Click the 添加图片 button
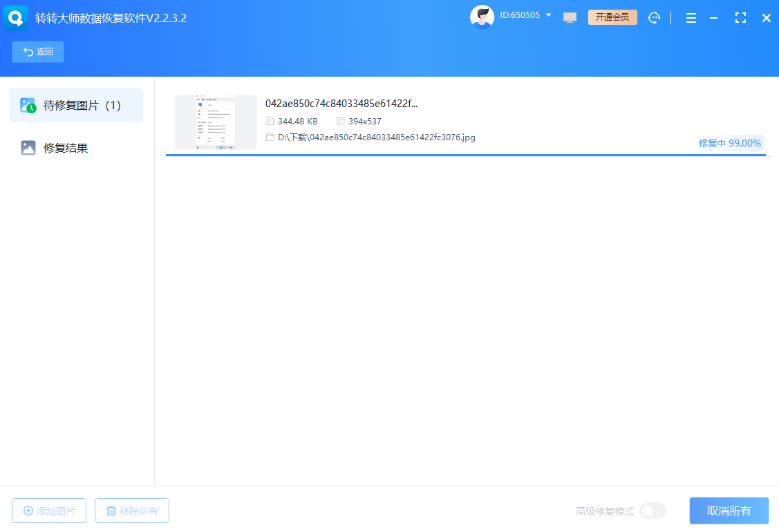This screenshot has width=779, height=532. point(49,511)
